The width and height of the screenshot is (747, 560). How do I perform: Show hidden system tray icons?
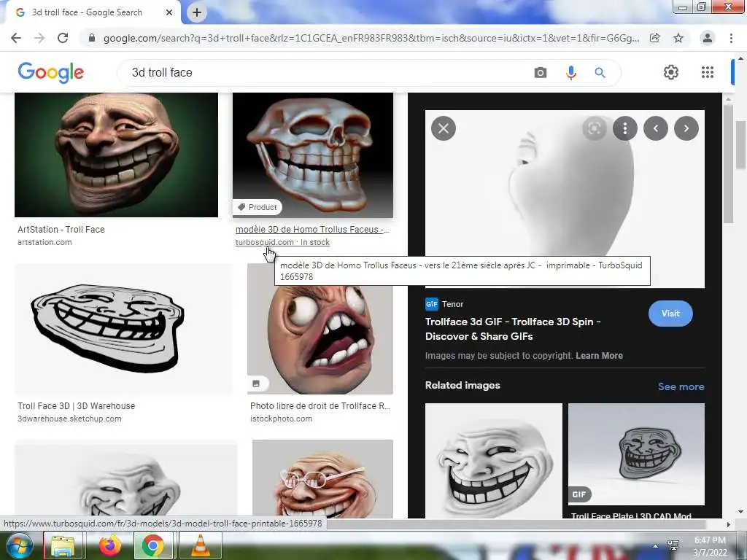click(656, 546)
